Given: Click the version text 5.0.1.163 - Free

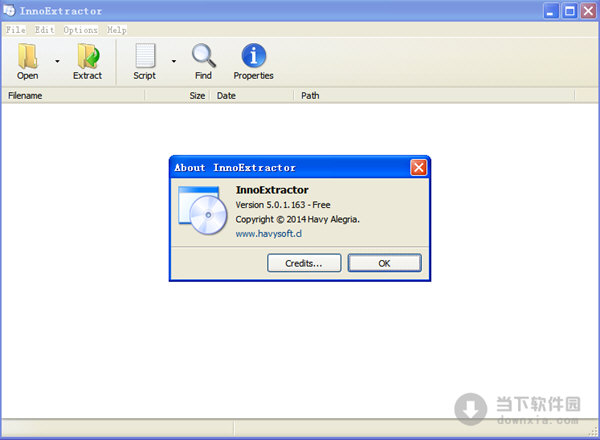Looking at the screenshot, I should click(x=283, y=205).
